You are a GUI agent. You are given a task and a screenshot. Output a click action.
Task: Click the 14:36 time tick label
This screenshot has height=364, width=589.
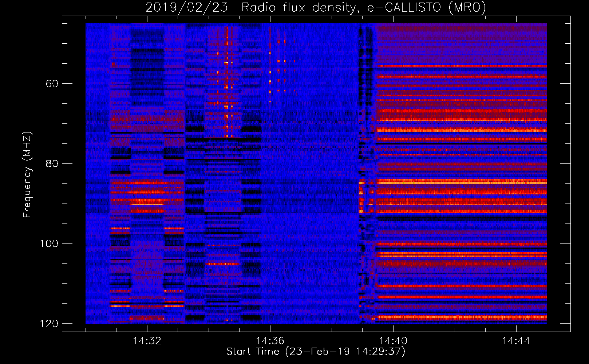point(270,341)
